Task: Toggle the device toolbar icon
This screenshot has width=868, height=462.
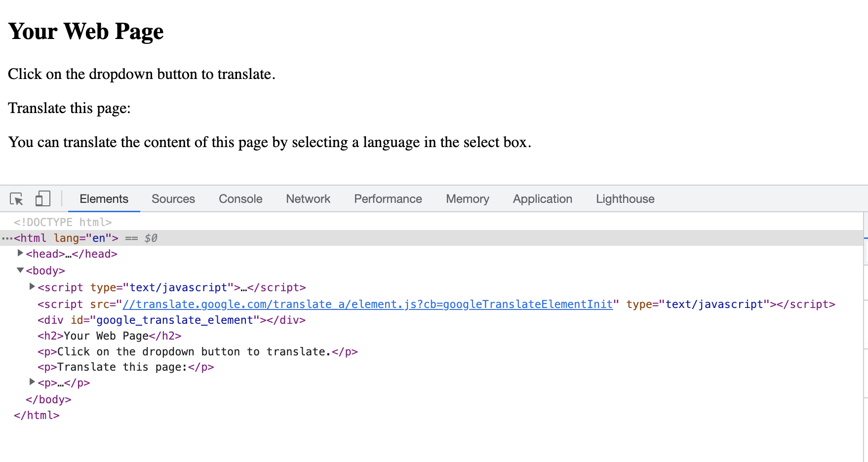Action: [x=42, y=199]
